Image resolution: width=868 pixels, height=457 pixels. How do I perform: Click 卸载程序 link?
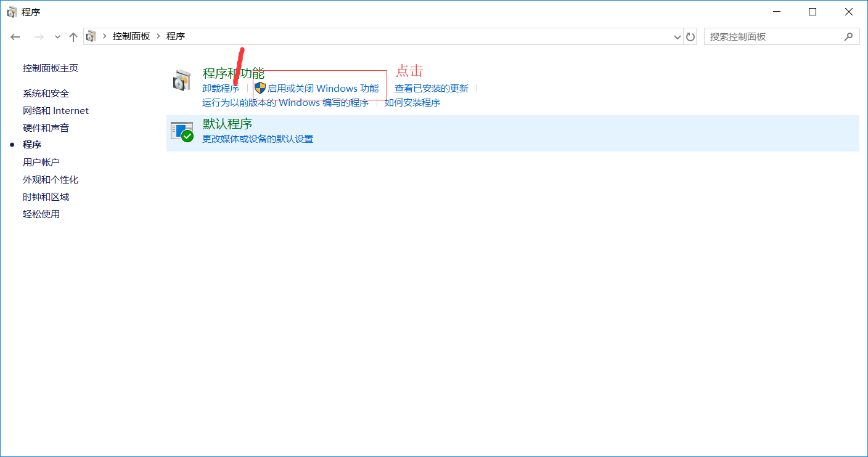(x=221, y=89)
